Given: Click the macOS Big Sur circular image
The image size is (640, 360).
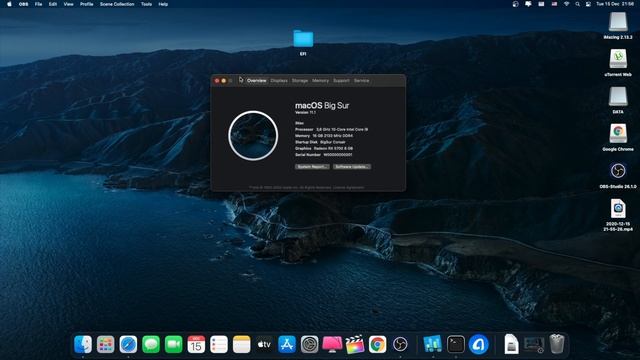Looking at the screenshot, I should click(253, 136).
